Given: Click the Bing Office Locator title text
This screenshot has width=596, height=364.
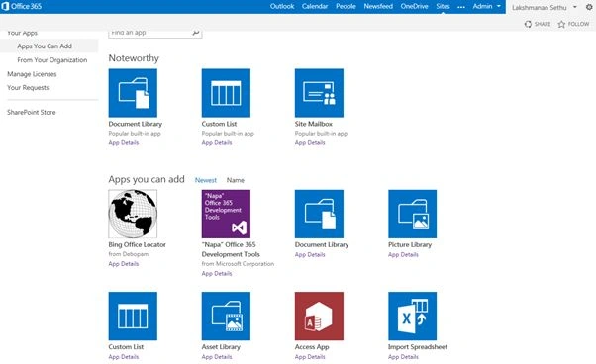Looking at the screenshot, I should pos(138,245).
